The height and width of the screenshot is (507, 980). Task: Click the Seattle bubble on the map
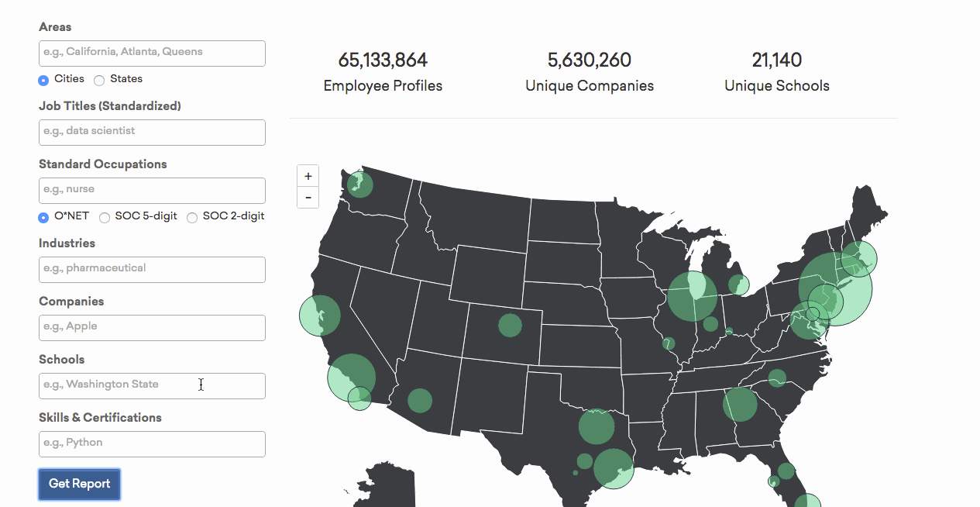(x=359, y=185)
